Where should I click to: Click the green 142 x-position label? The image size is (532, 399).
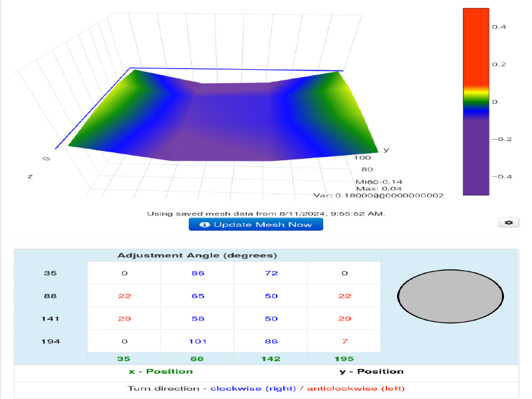click(271, 358)
